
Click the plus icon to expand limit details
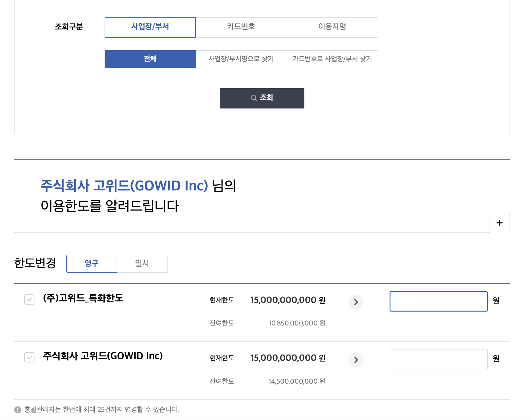(x=499, y=223)
